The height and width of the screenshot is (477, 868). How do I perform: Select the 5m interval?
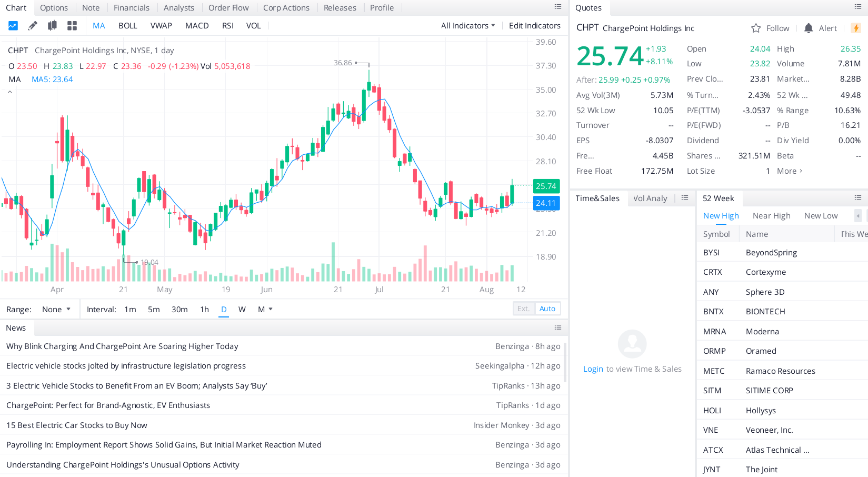154,310
